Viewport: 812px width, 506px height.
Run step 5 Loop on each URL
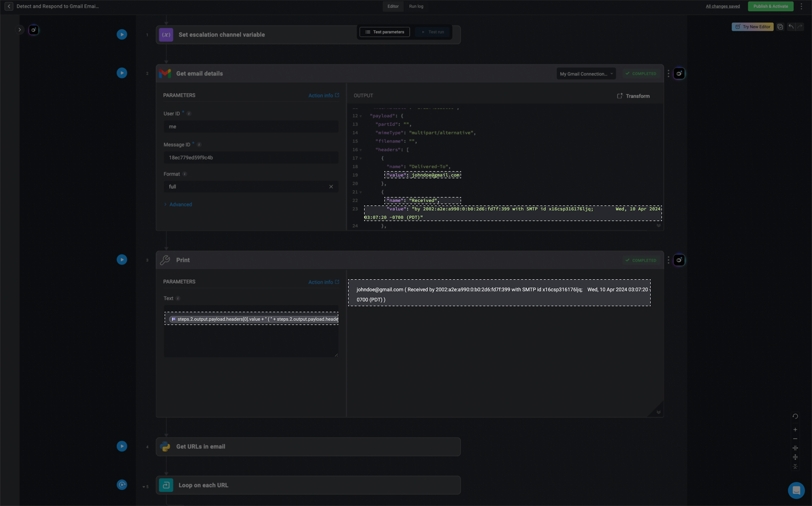click(x=122, y=485)
